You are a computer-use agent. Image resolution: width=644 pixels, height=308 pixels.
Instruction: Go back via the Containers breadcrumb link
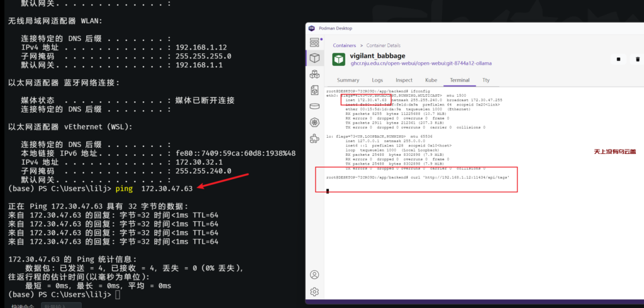click(345, 46)
